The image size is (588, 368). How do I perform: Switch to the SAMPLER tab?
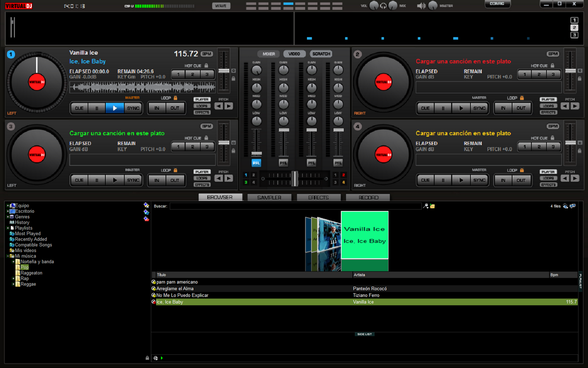269,197
